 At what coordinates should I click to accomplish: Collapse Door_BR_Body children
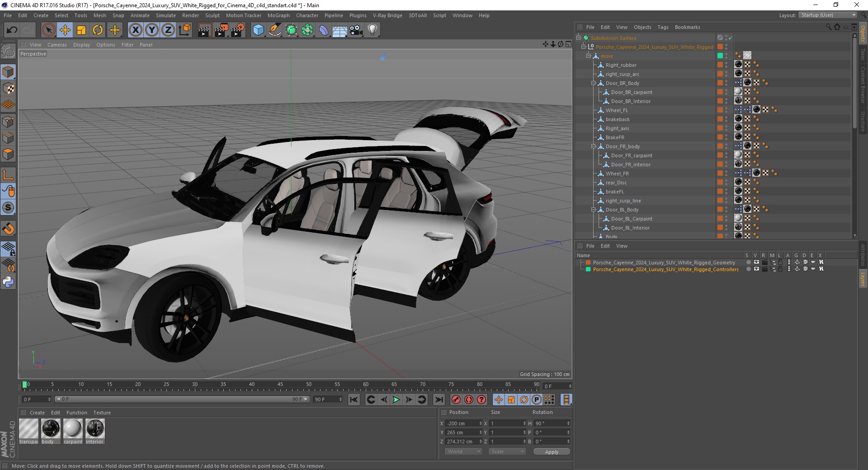[594, 83]
